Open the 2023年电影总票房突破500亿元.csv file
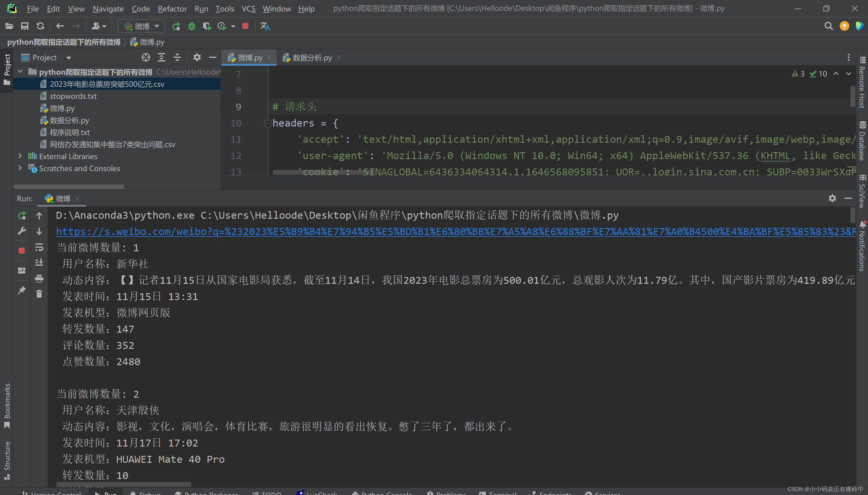 pos(107,84)
